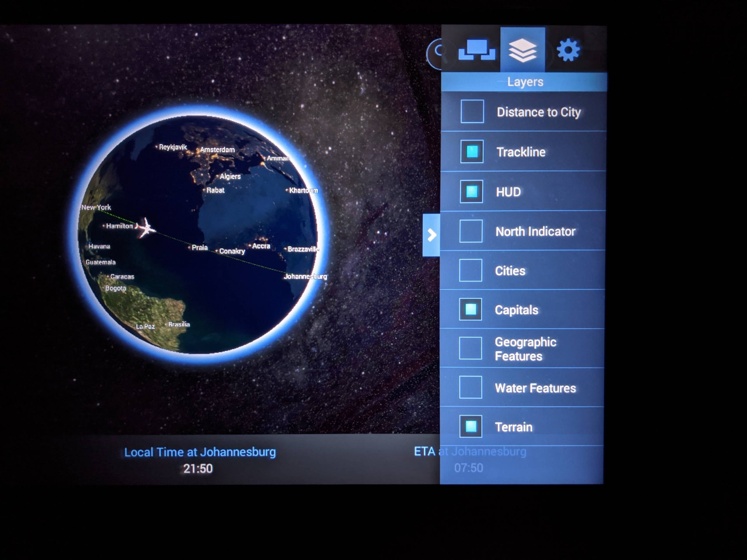747x560 pixels.
Task: Select the Caracas label
Action: (122, 276)
